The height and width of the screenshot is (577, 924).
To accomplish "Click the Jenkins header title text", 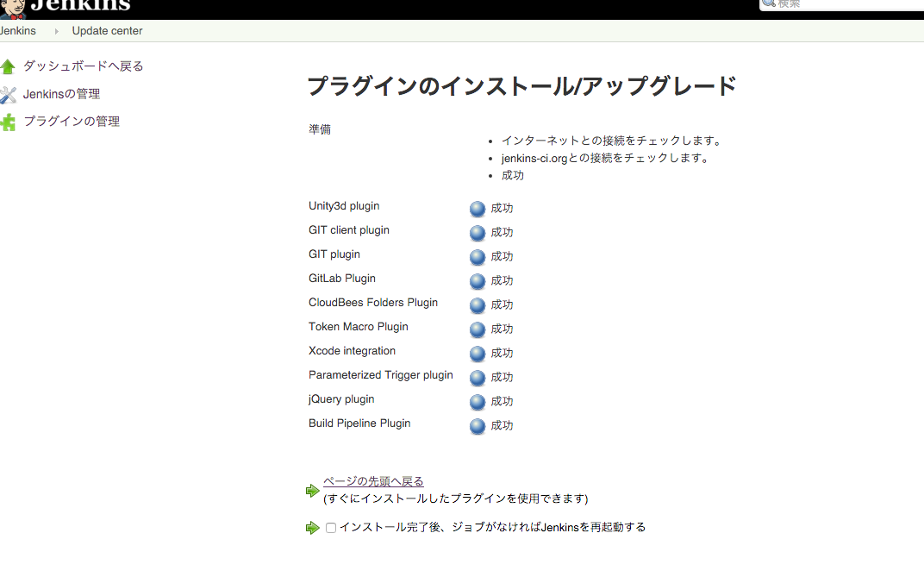I will [x=81, y=5].
